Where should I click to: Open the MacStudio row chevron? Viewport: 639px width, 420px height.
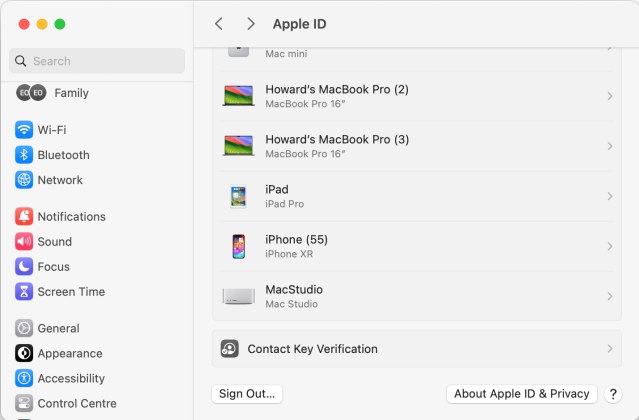click(x=609, y=296)
